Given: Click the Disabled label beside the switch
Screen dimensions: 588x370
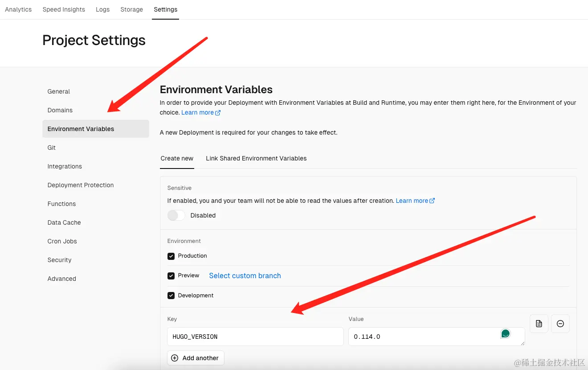Looking at the screenshot, I should pos(203,215).
